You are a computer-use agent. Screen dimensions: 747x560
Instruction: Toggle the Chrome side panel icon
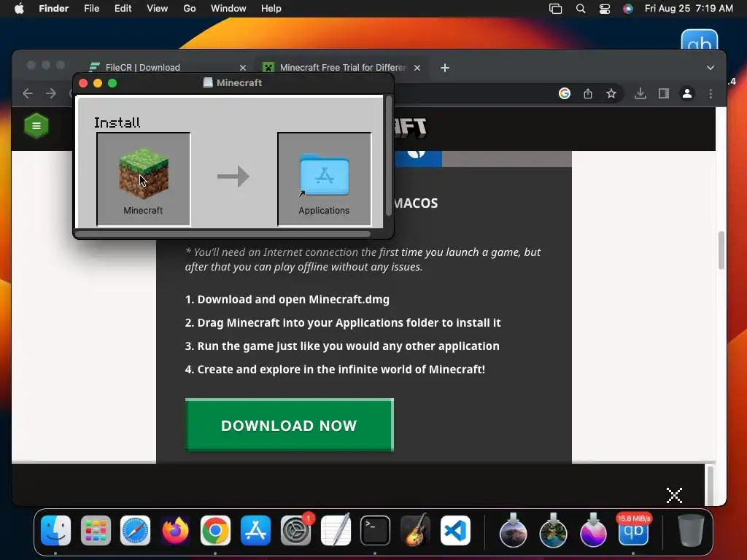(664, 93)
